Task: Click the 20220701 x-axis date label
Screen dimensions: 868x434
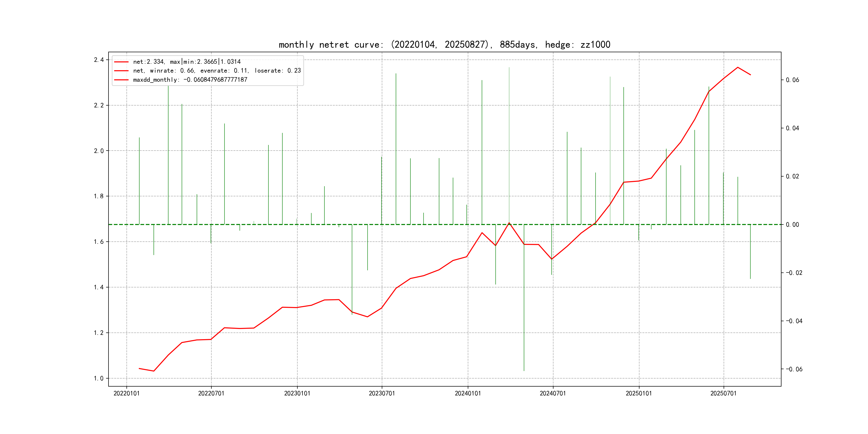Action: pos(211,393)
